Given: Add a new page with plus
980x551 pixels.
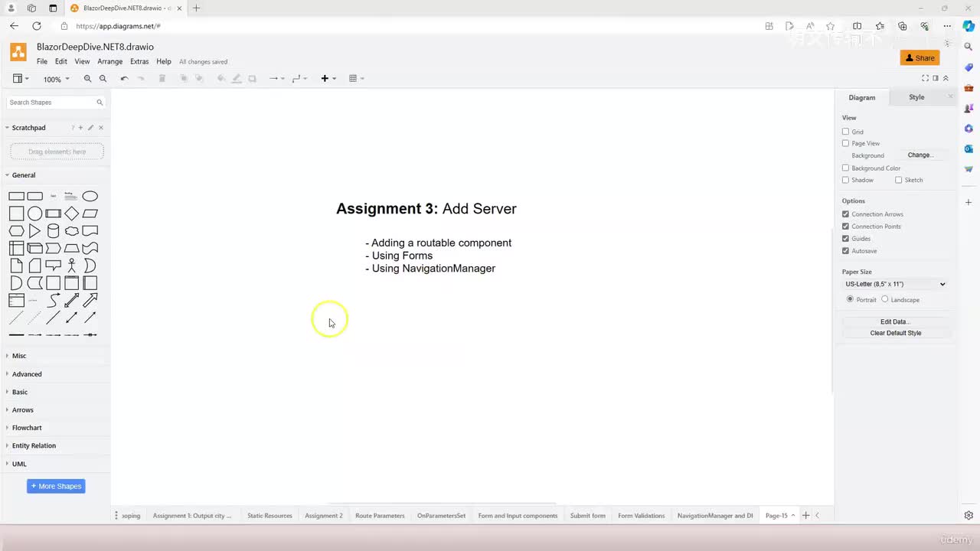Looking at the screenshot, I should (805, 516).
